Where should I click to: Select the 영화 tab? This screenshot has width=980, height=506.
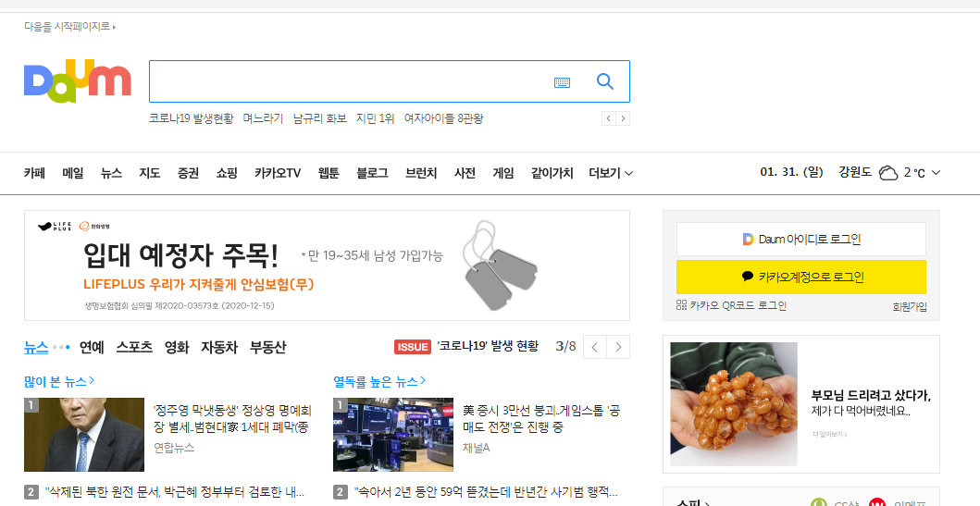pos(177,347)
